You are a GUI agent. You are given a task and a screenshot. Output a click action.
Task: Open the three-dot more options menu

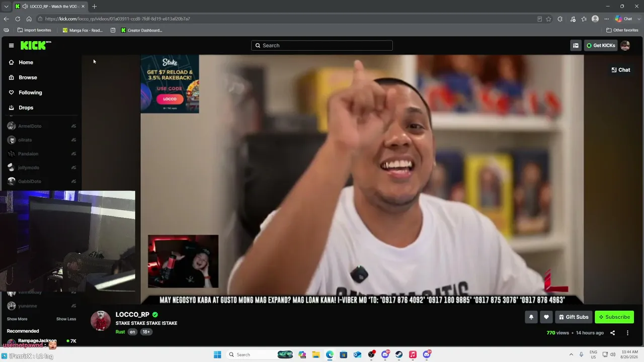(x=627, y=333)
